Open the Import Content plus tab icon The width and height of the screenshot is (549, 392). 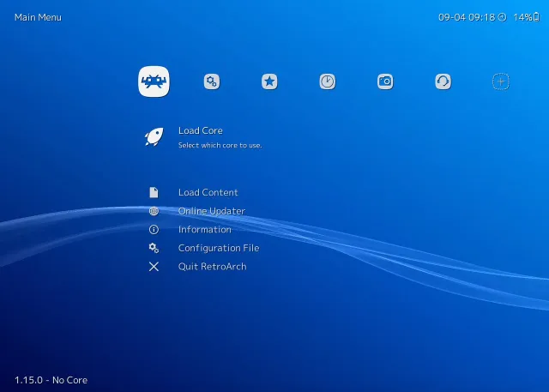click(x=501, y=81)
